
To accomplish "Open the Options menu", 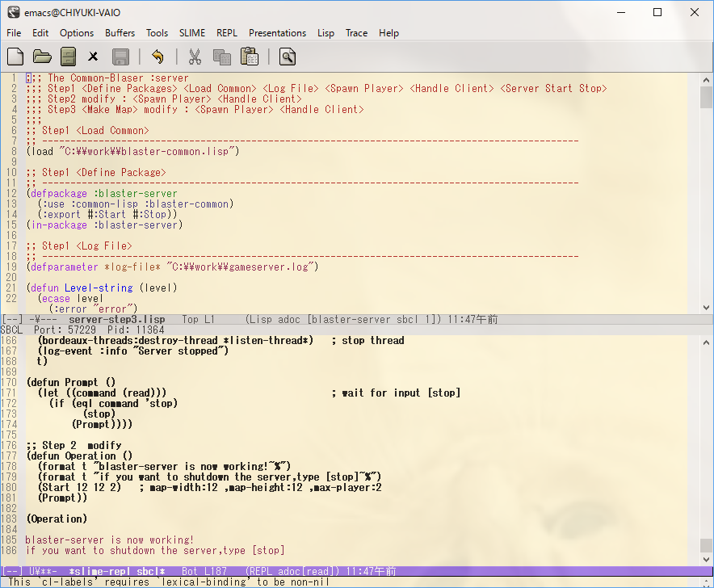I will [76, 33].
